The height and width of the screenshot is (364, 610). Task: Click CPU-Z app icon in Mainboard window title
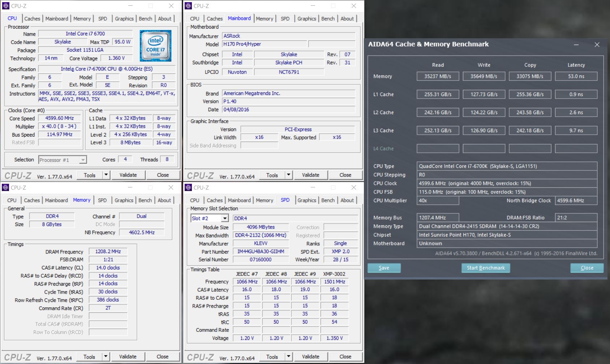[188, 6]
